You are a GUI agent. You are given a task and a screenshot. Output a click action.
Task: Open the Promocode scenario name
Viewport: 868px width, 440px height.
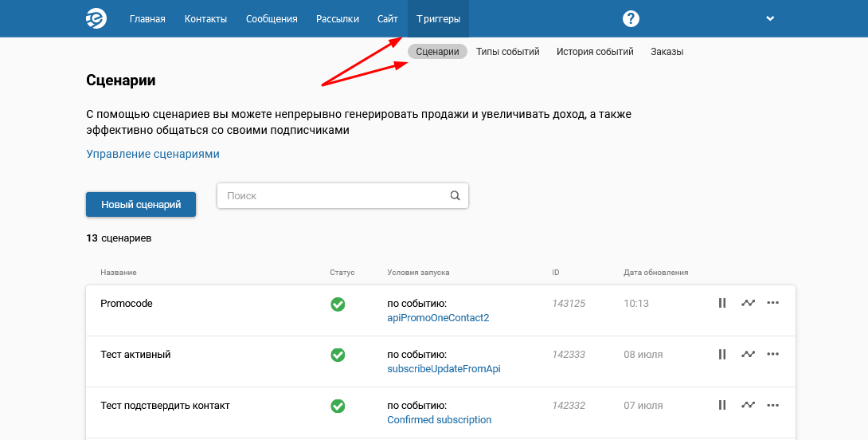coord(126,304)
